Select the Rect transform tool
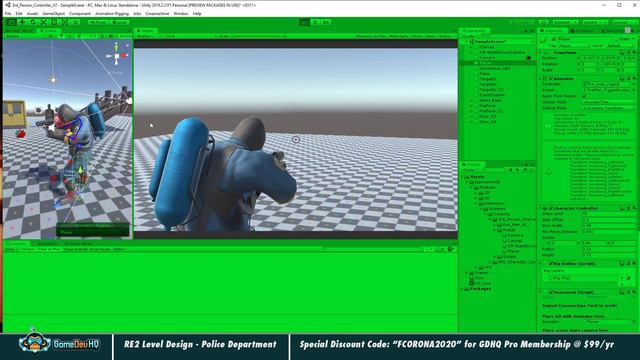The height and width of the screenshot is (360, 640). tap(54, 22)
